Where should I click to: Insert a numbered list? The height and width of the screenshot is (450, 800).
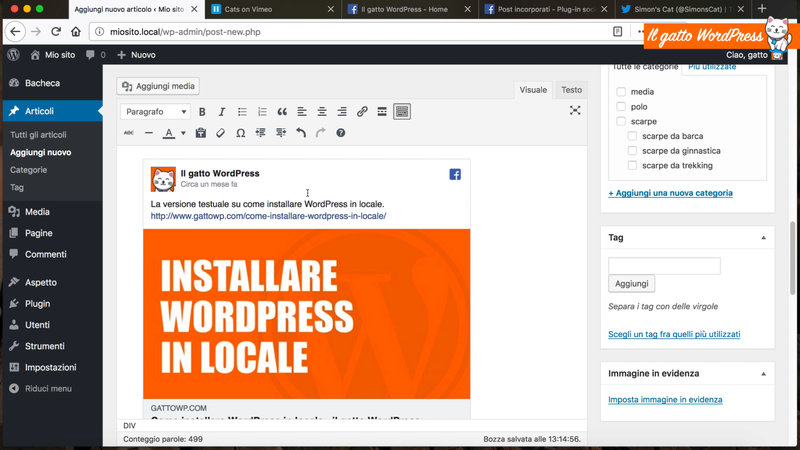coord(262,112)
